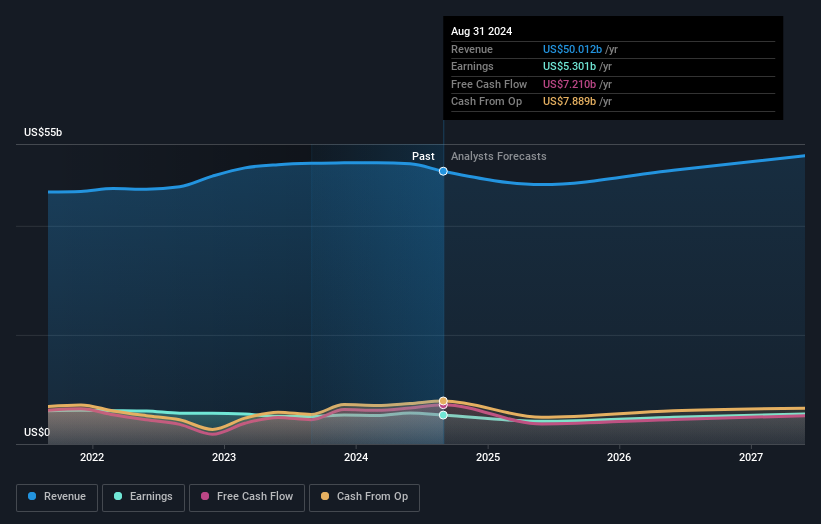Click the Revenue data point marker on blue line
Image resolution: width=821 pixels, height=524 pixels.
443,171
